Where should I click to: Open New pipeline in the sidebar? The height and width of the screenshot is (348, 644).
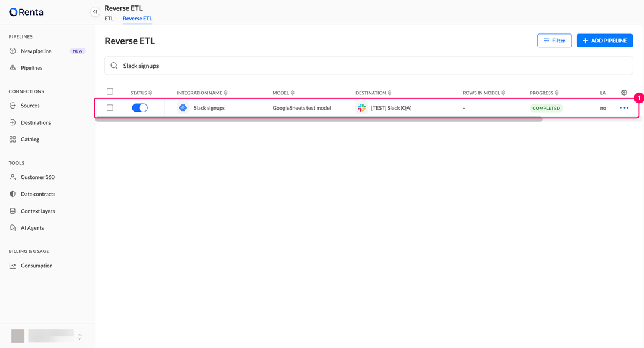(36, 51)
